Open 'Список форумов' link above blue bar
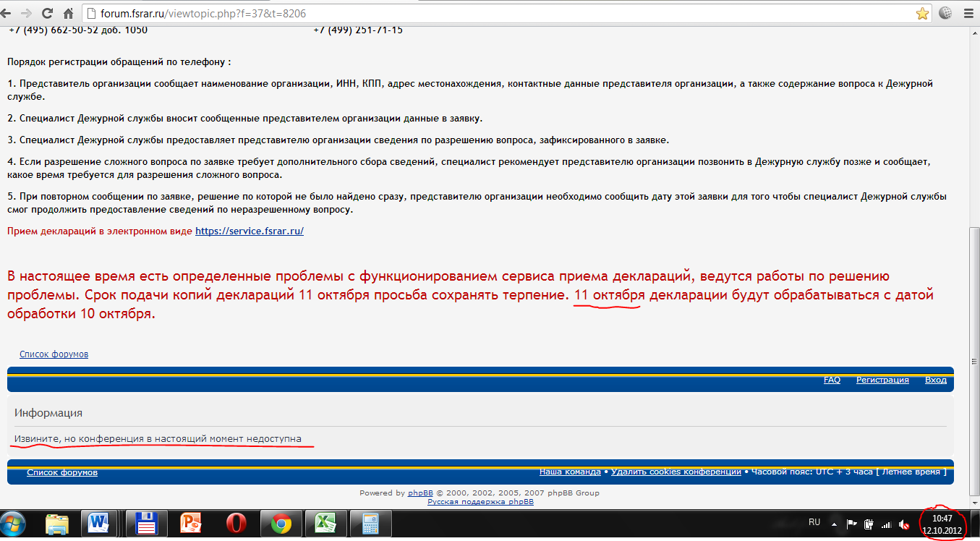This screenshot has height=541, width=980. pyautogui.click(x=54, y=354)
